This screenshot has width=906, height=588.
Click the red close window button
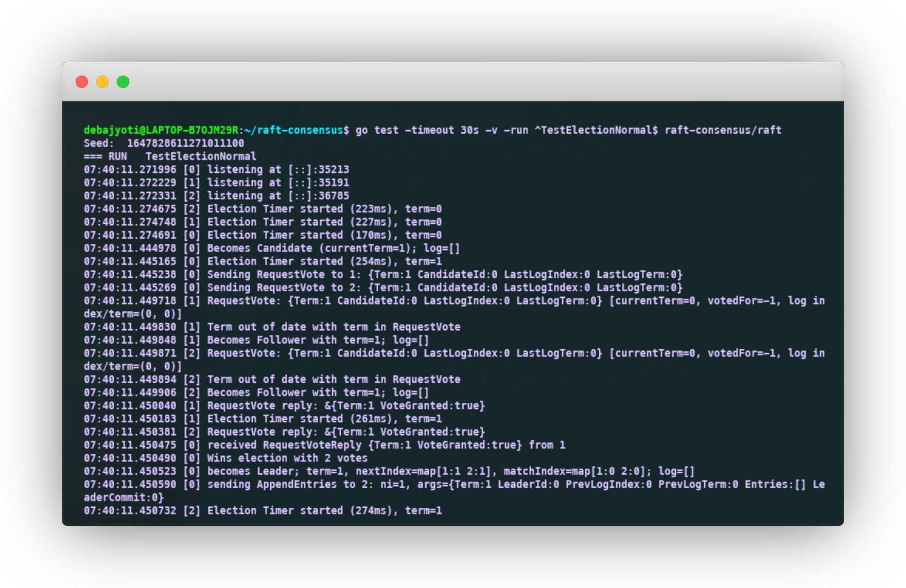point(82,82)
